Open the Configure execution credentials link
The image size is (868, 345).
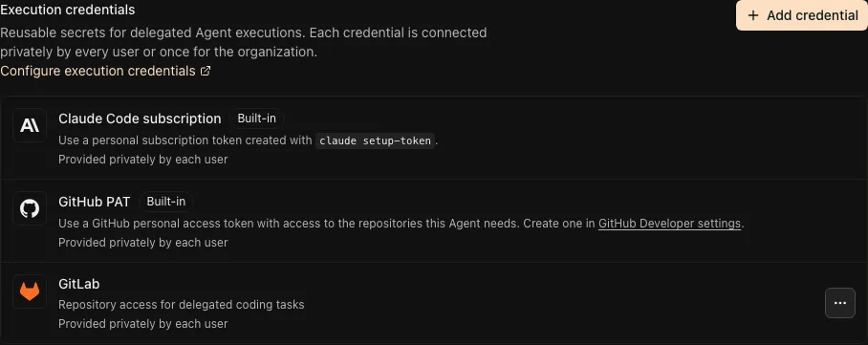coord(98,71)
